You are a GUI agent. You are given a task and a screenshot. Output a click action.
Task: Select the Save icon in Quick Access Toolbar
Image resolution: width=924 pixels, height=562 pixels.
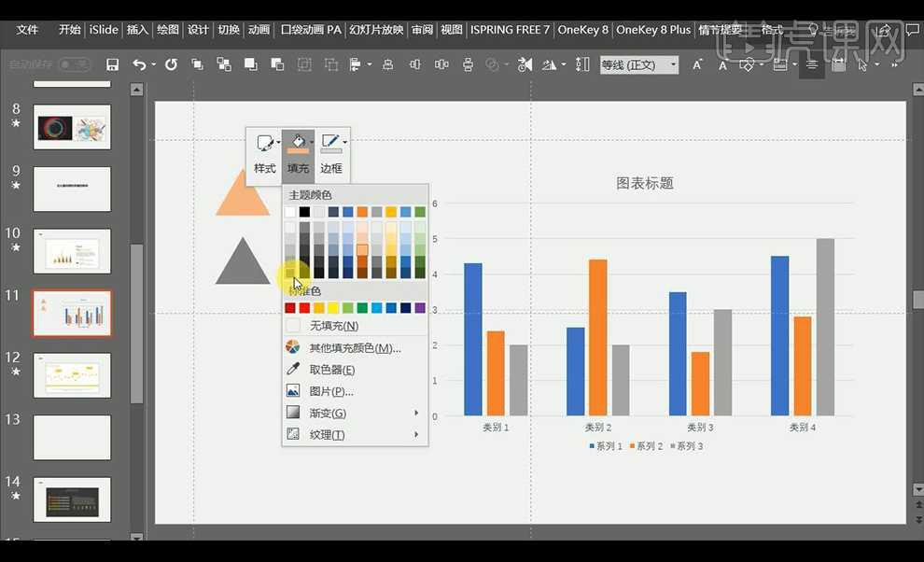(113, 64)
